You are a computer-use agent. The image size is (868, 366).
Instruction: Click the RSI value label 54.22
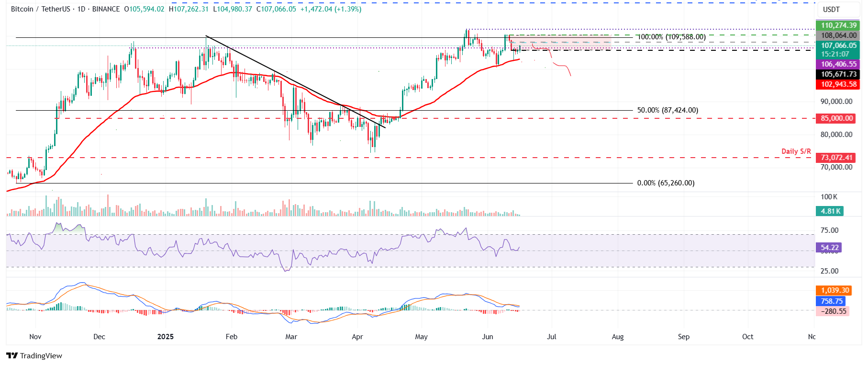point(829,248)
